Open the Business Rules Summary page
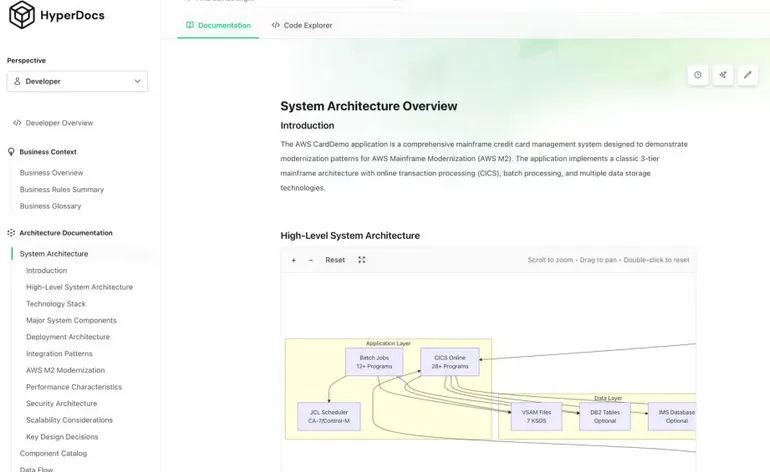The image size is (770, 472). pos(62,190)
